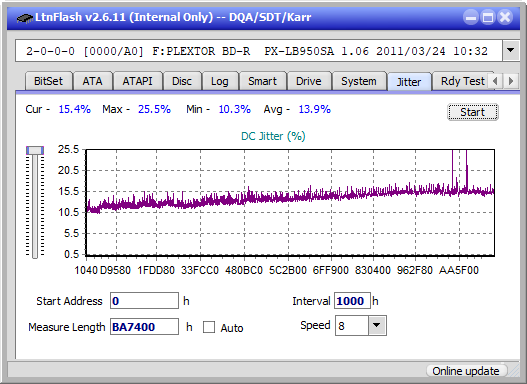Open the Disc tab
527x384 pixels.
point(182,81)
